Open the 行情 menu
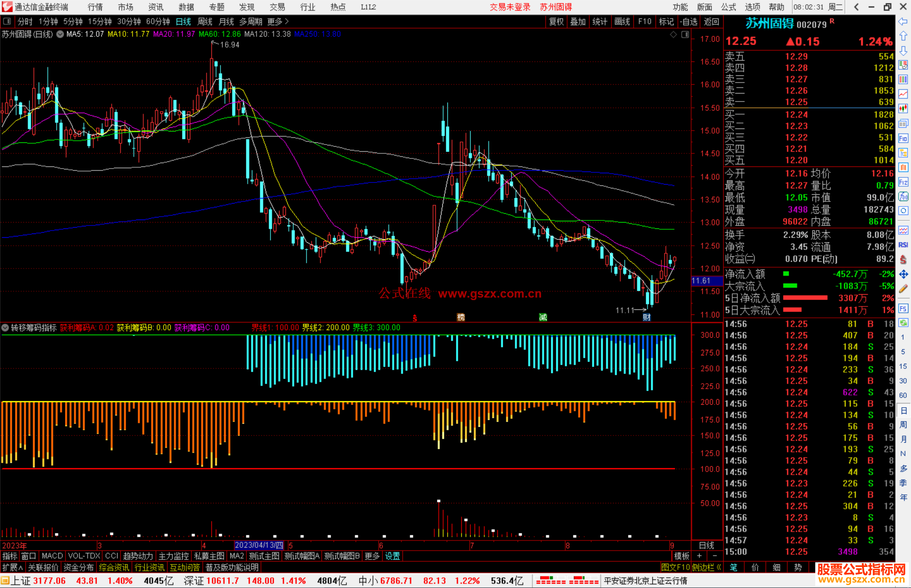The width and height of the screenshot is (911, 588). [x=95, y=7]
